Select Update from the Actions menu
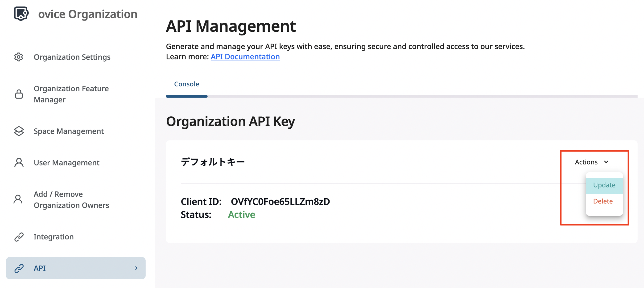 coord(604,185)
